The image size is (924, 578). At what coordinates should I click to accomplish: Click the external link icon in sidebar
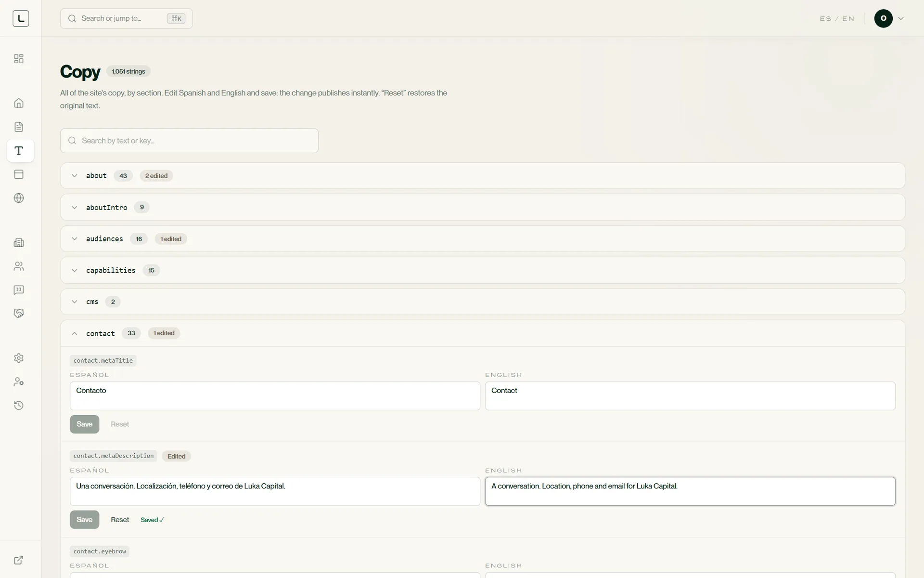[x=19, y=560]
